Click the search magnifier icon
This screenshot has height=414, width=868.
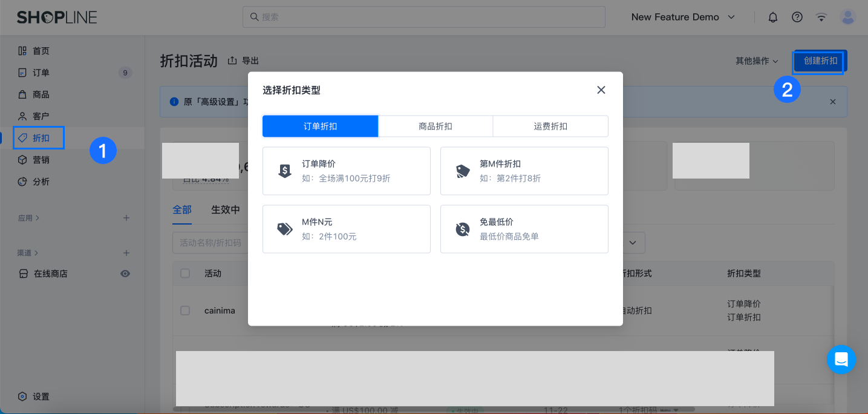pos(255,17)
